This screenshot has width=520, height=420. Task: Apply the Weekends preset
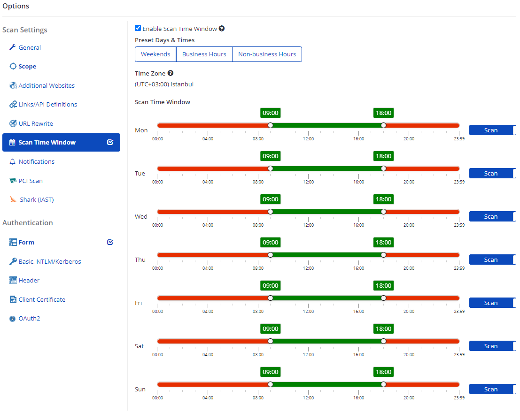[155, 54]
